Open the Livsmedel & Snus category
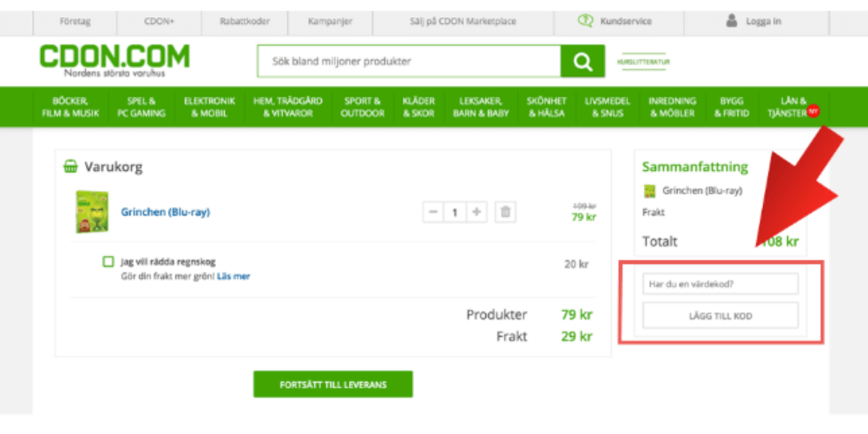The image size is (868, 434). point(608,108)
